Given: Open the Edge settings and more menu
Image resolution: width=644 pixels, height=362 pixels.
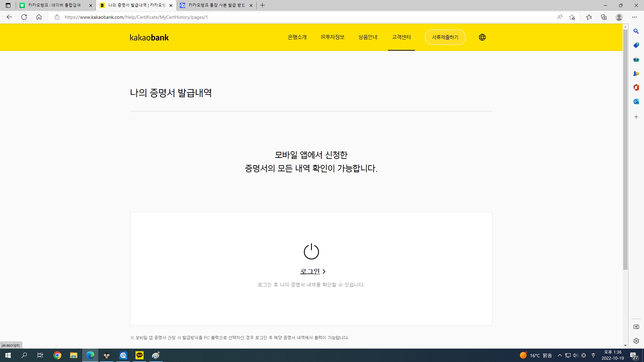Looking at the screenshot, I should 634,17.
